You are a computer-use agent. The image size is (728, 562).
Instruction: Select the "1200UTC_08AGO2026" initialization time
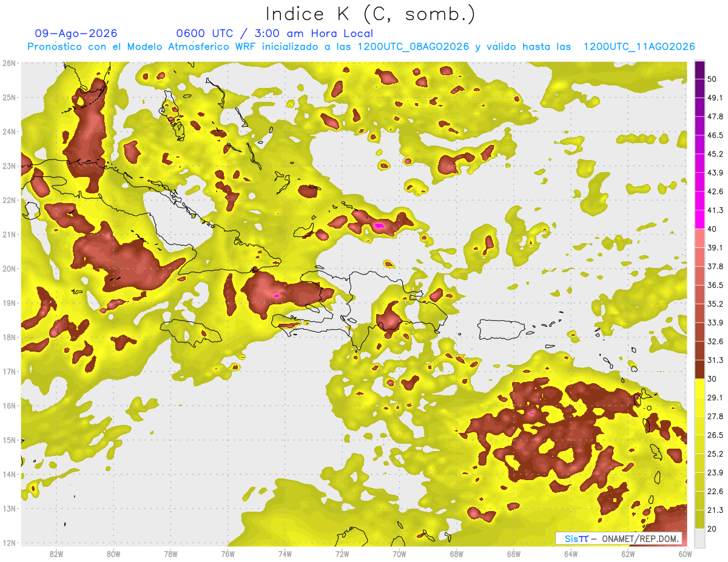pos(414,47)
